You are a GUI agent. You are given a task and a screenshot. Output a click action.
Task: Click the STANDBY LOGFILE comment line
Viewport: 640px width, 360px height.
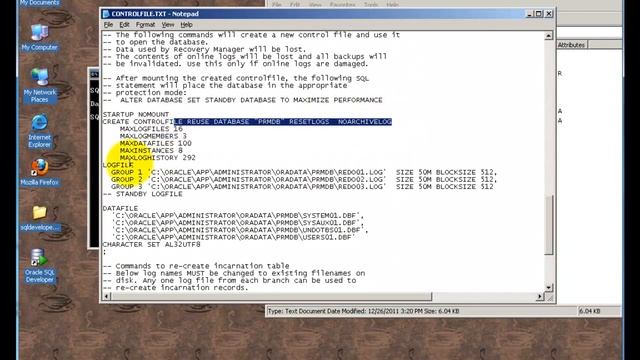tap(142, 194)
